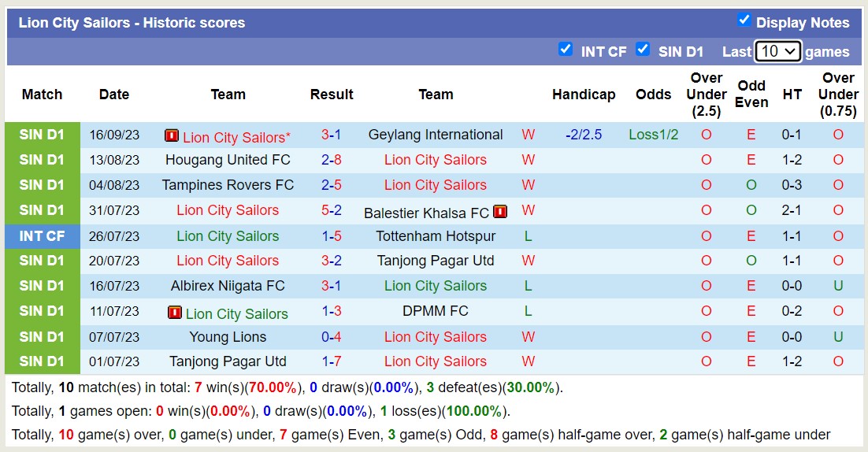The height and width of the screenshot is (452, 868).
Task: Click Tampines Rovers FC team name
Action: 228,185
